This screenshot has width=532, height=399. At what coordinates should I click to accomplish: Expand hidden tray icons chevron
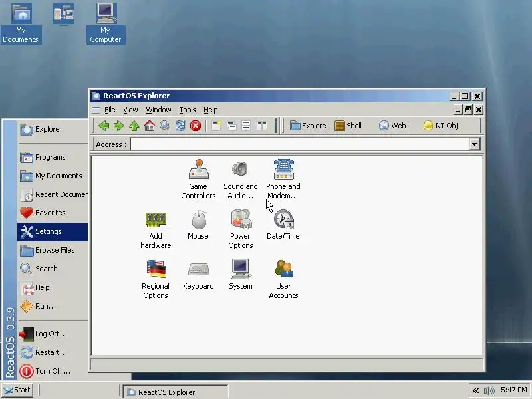pos(475,390)
